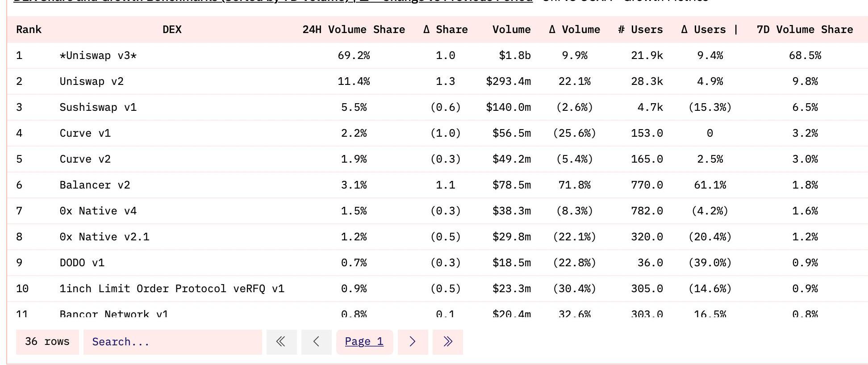Sort by the Rank column header
868x365 pixels.
[x=29, y=29]
